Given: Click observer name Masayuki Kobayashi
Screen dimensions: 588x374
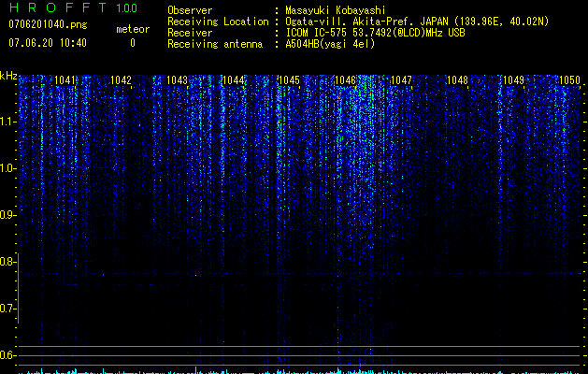Looking at the screenshot, I should [x=336, y=10].
